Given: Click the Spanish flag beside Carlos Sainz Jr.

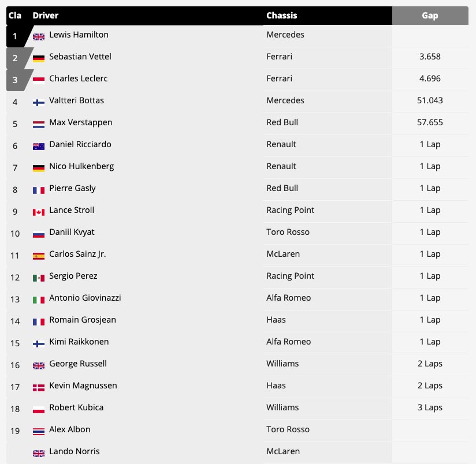Looking at the screenshot, I should (39, 256).
